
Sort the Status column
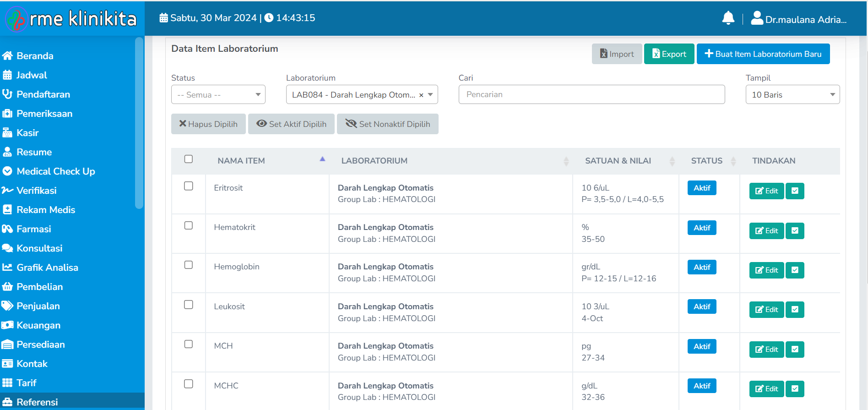point(733,161)
